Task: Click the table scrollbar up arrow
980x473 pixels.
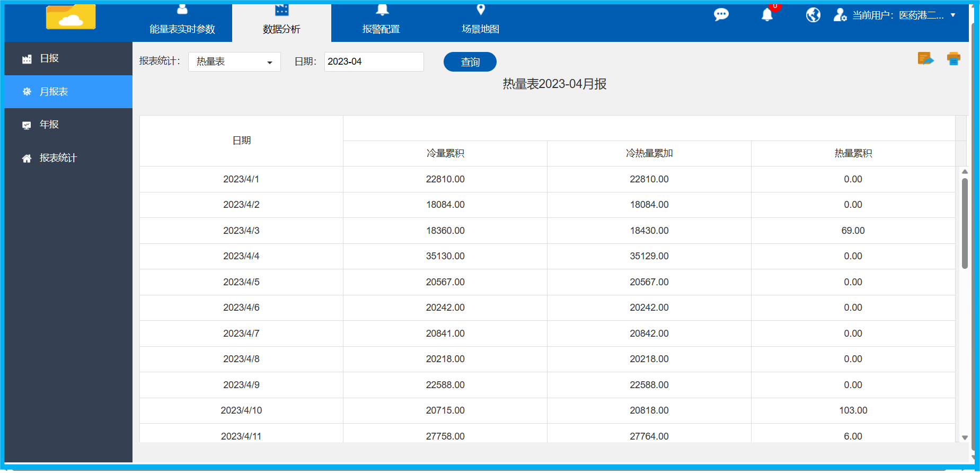Action: (x=965, y=172)
